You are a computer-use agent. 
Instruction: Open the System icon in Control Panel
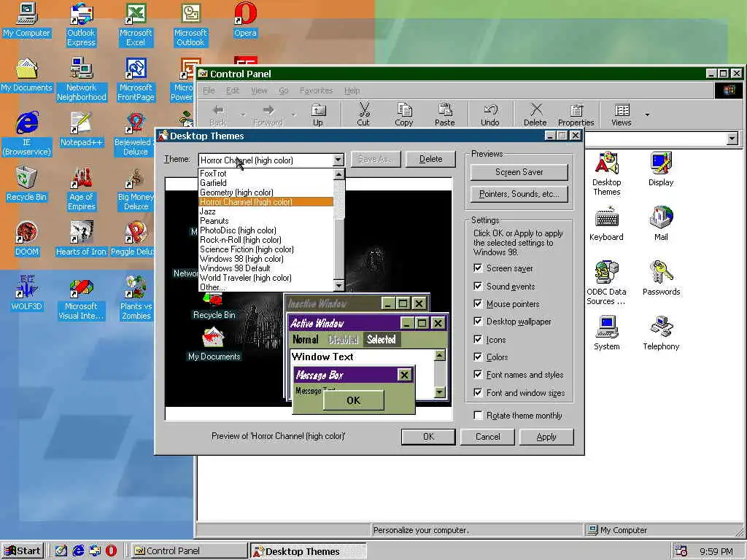pos(606,332)
